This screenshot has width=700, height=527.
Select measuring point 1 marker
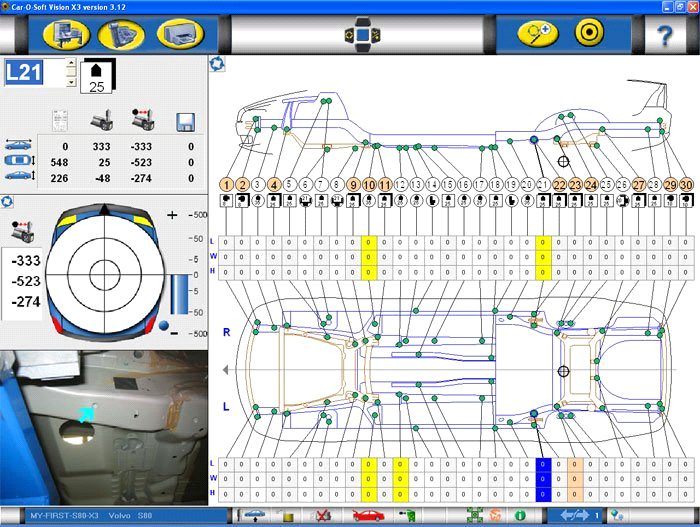click(x=228, y=185)
